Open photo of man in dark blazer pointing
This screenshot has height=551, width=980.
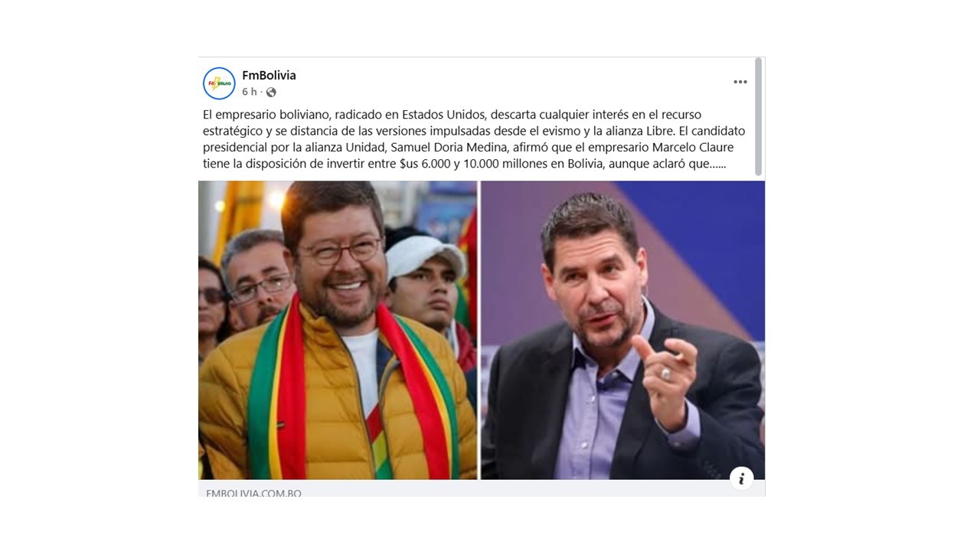(622, 330)
